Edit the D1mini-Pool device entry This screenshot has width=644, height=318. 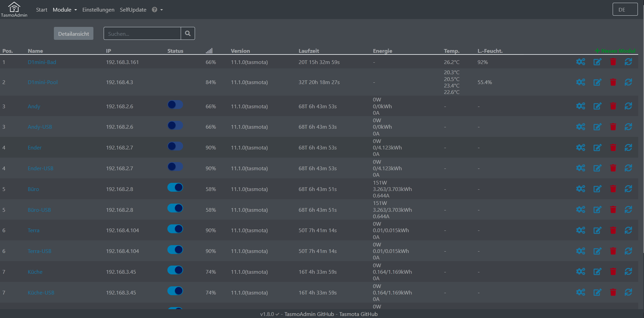(597, 82)
